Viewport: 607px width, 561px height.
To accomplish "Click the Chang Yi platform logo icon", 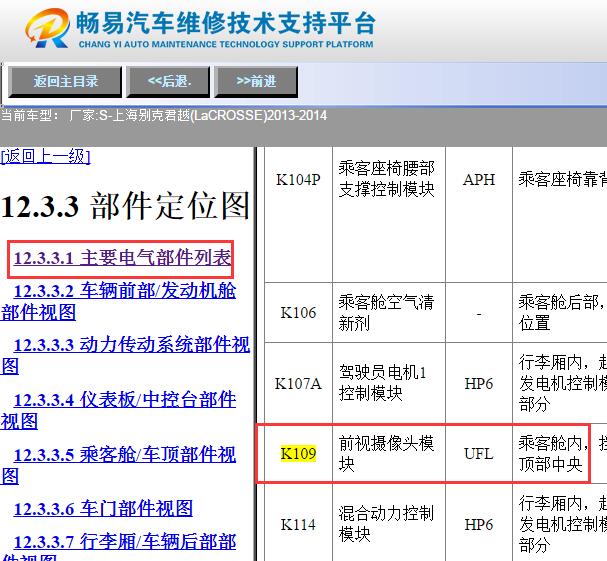I will 47,28.
